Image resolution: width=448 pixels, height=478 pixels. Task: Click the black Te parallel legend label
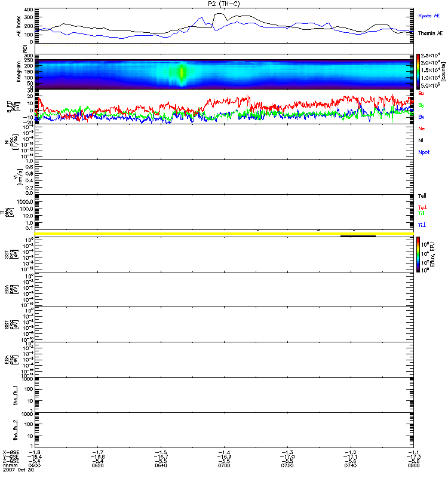pyautogui.click(x=422, y=196)
